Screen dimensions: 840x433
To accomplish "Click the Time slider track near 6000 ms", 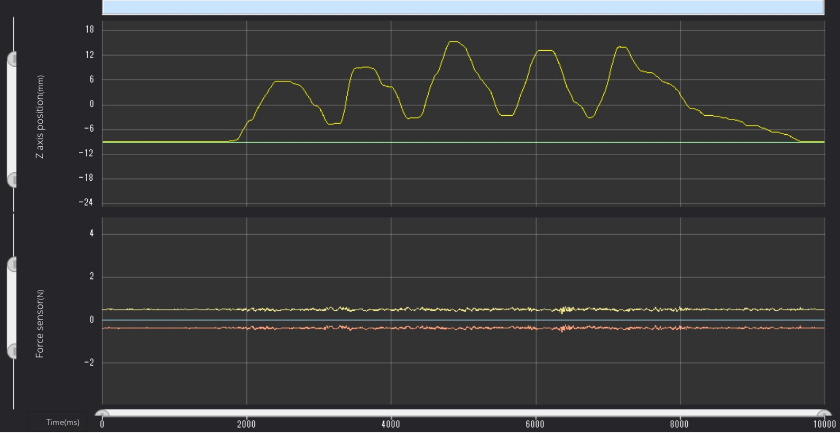I will [x=536, y=412].
